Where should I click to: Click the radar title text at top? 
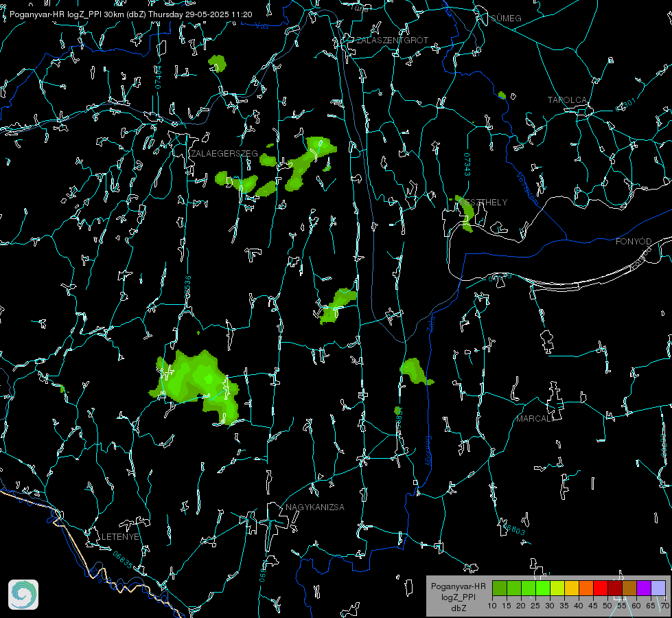[x=130, y=14]
